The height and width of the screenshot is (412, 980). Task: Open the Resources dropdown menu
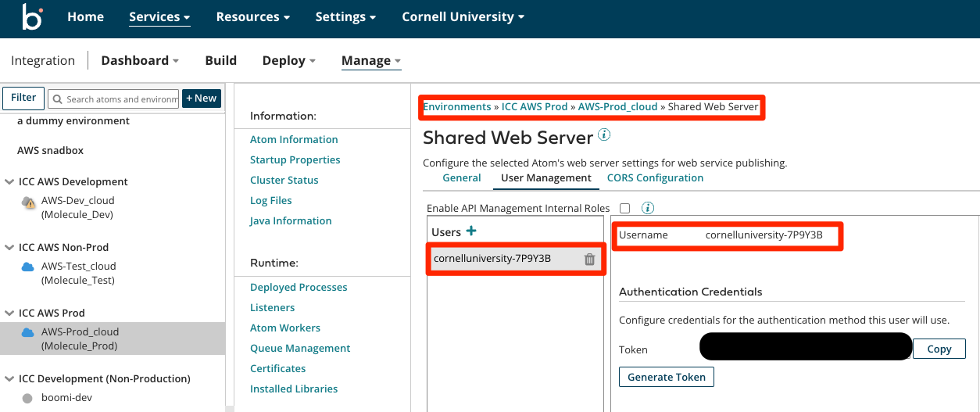tap(253, 16)
